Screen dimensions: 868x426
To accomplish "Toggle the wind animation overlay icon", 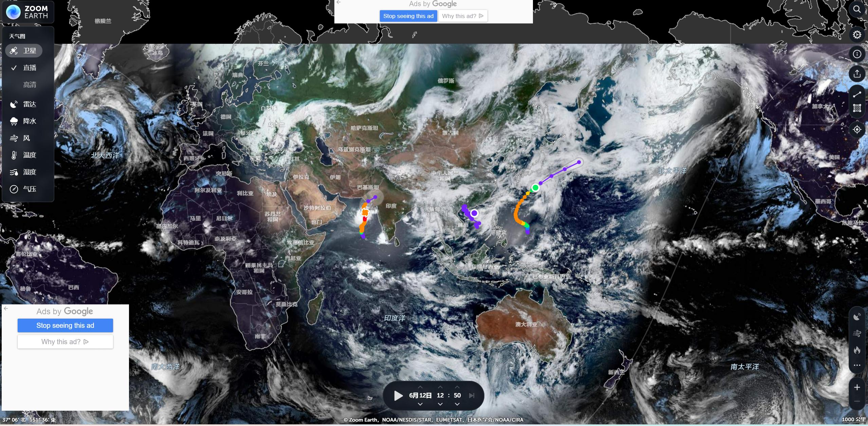I will 857,333.
